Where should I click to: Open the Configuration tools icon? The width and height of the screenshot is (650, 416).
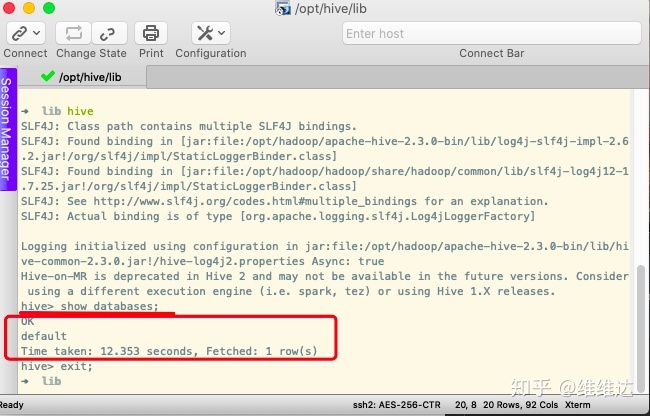(x=205, y=33)
